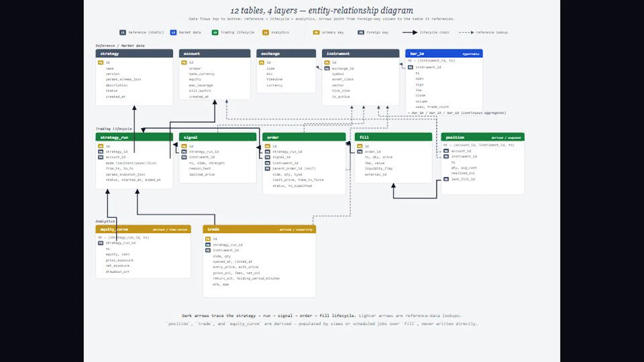Click the FK badge beside strategy_id in strategy_run

pyautogui.click(x=101, y=152)
